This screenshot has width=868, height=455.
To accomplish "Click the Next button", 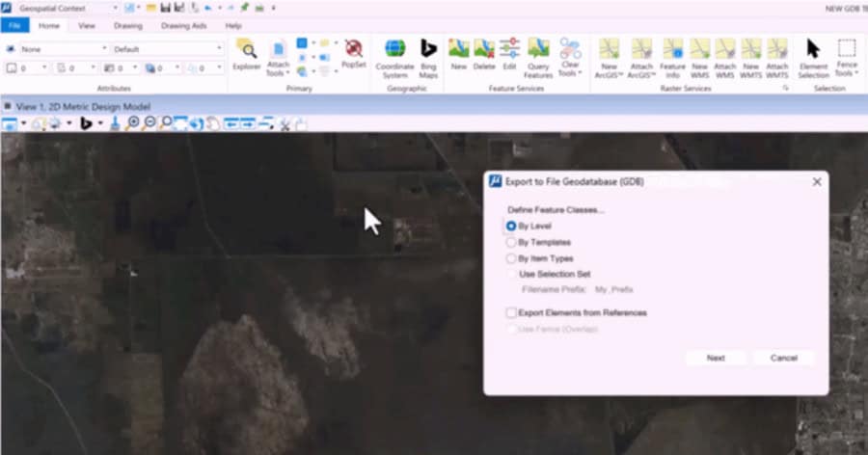I will (x=715, y=358).
